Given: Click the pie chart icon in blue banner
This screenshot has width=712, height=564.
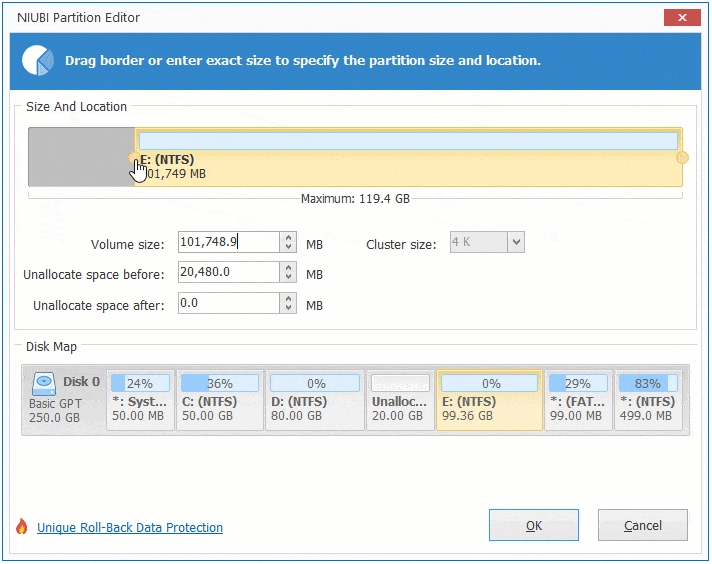Looking at the screenshot, I should point(38,60).
